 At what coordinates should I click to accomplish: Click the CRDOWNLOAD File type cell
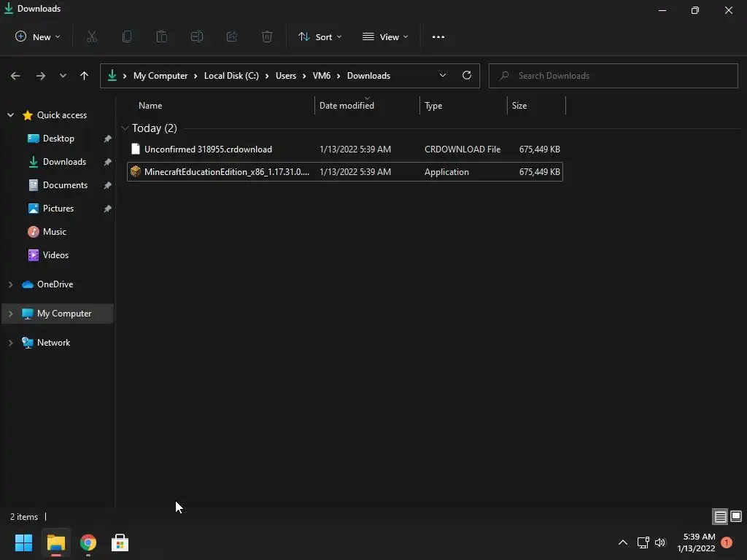[x=462, y=149]
